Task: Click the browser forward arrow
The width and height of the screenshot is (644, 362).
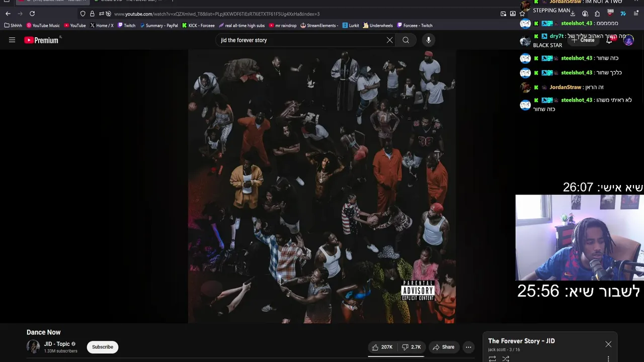Action: [x=20, y=14]
